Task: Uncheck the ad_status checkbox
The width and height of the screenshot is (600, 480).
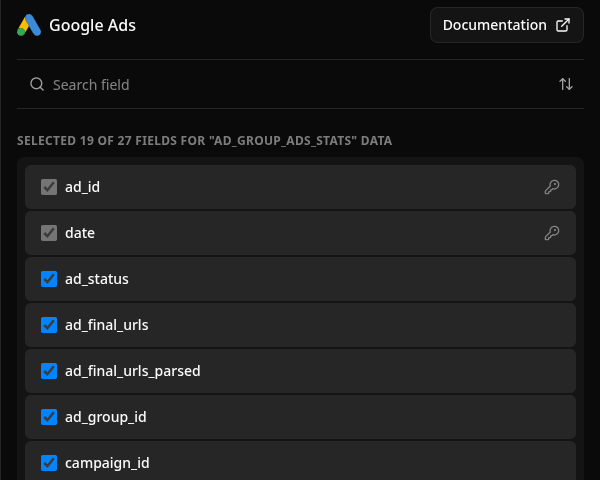Action: (x=49, y=279)
